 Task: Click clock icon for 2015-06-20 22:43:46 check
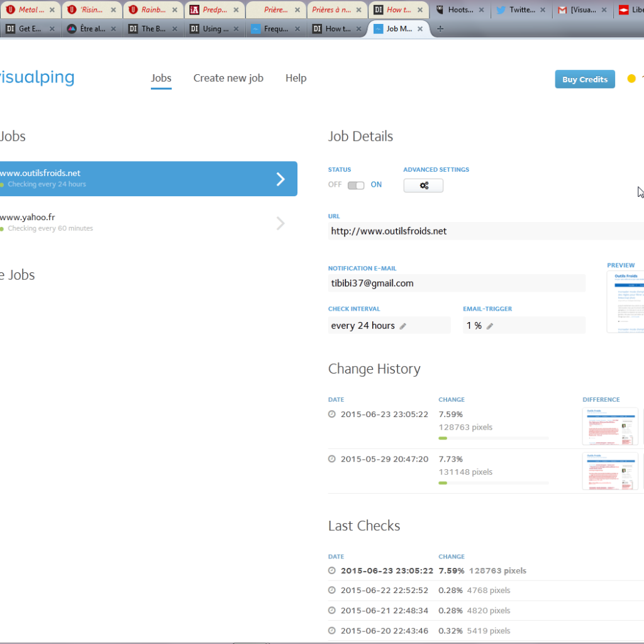(332, 630)
